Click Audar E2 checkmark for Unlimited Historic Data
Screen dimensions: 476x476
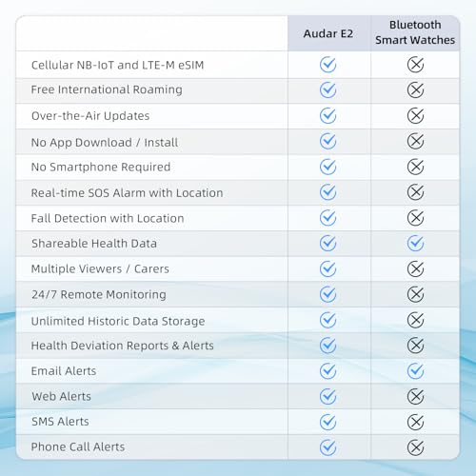327,320
